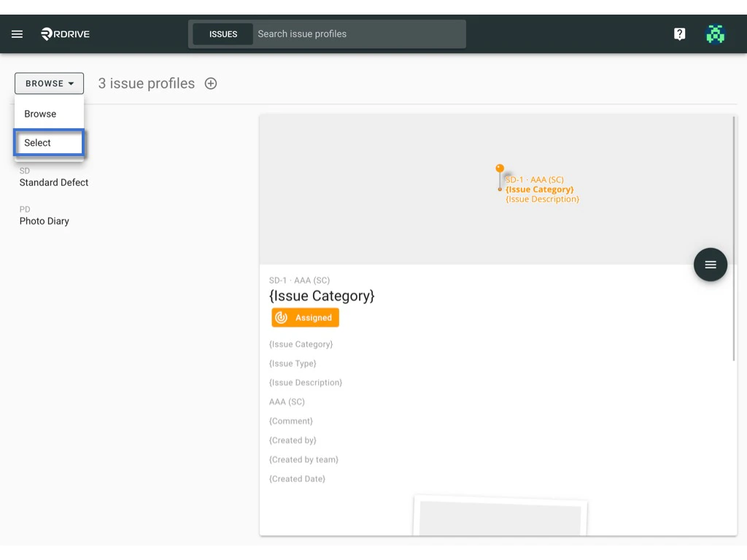Open the Photo Diary profile
This screenshot has width=747, height=560.
(45, 221)
